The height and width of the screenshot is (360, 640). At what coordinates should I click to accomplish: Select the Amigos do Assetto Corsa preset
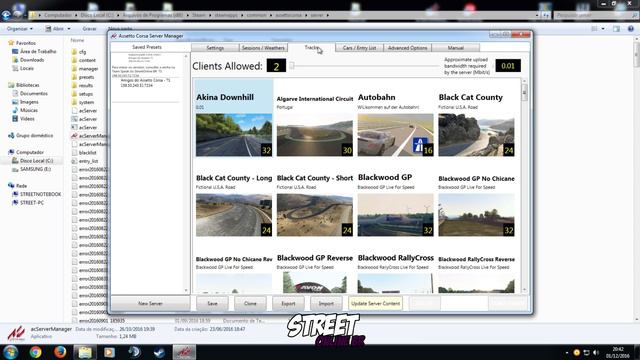tap(145, 83)
